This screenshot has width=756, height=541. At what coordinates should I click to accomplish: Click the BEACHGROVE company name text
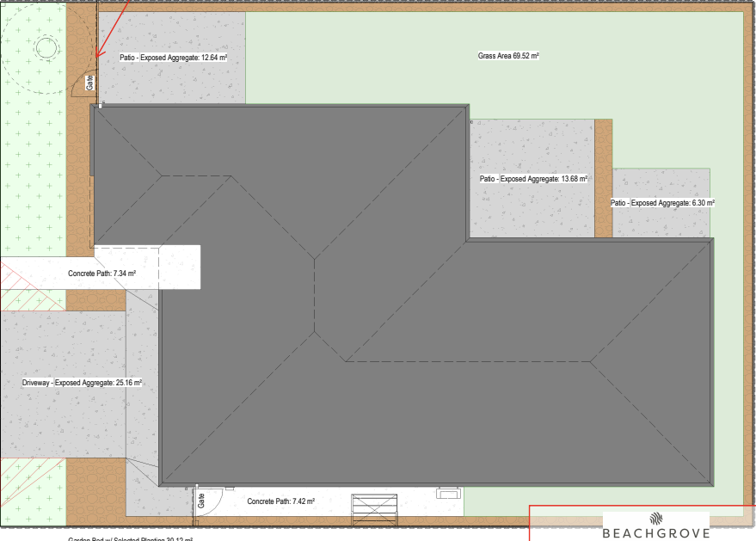[655, 533]
